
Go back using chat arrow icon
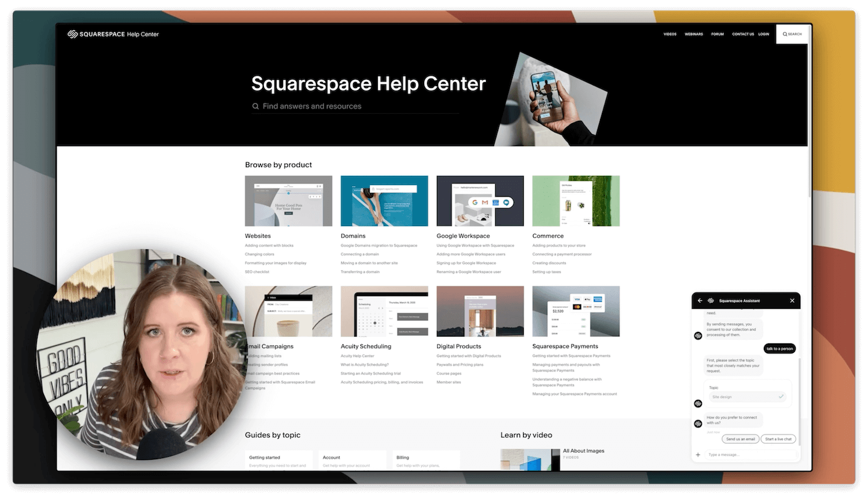pos(700,301)
